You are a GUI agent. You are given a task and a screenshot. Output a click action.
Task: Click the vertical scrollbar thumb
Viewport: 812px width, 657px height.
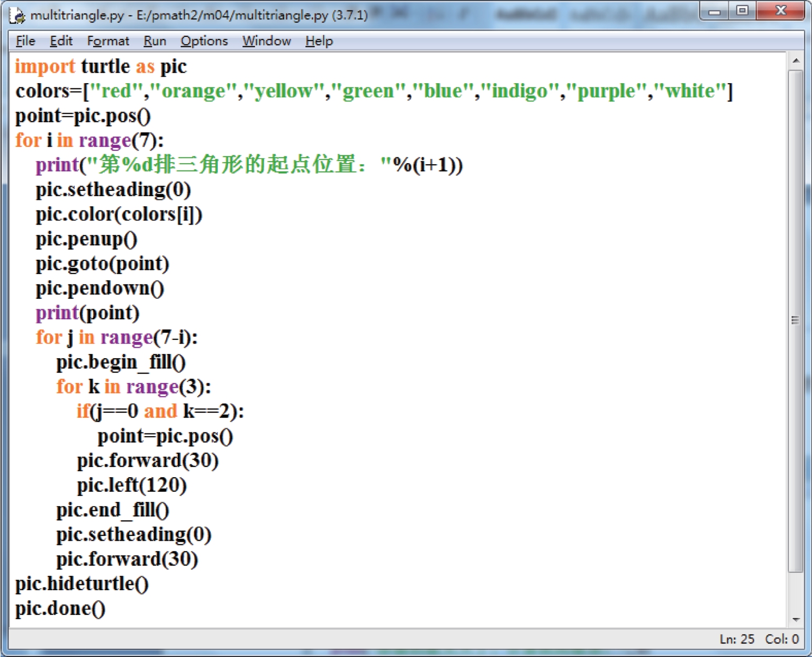point(796,321)
